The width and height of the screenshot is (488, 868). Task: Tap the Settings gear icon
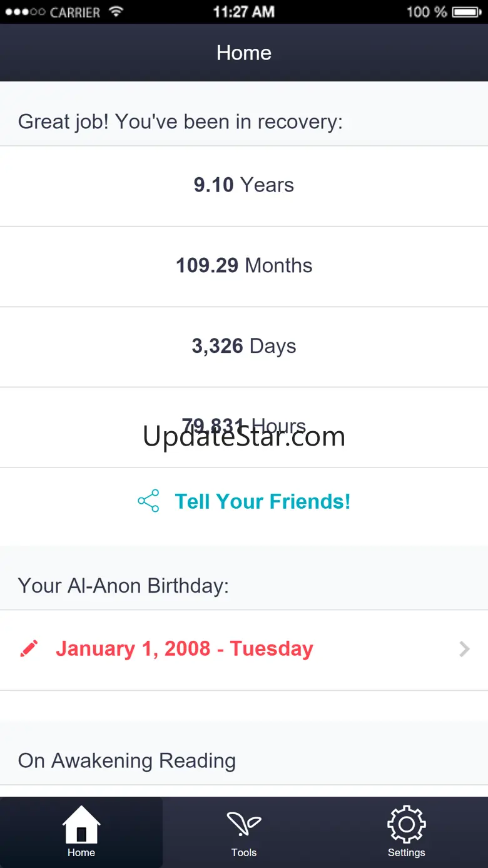pyautogui.click(x=407, y=824)
